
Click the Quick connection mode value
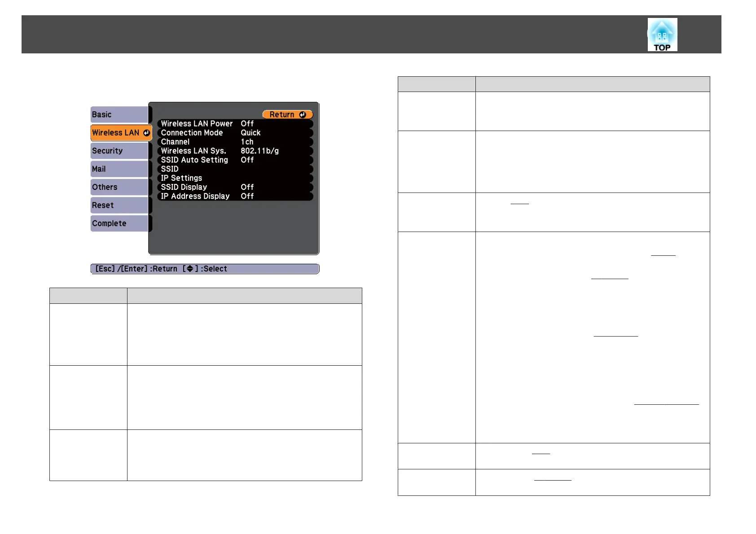click(x=251, y=133)
